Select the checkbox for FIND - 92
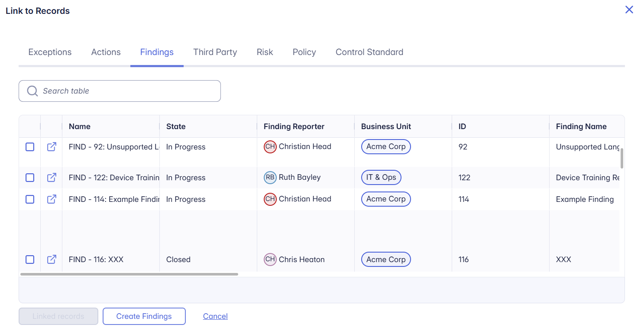This screenshot has height=331, width=644. [x=29, y=146]
